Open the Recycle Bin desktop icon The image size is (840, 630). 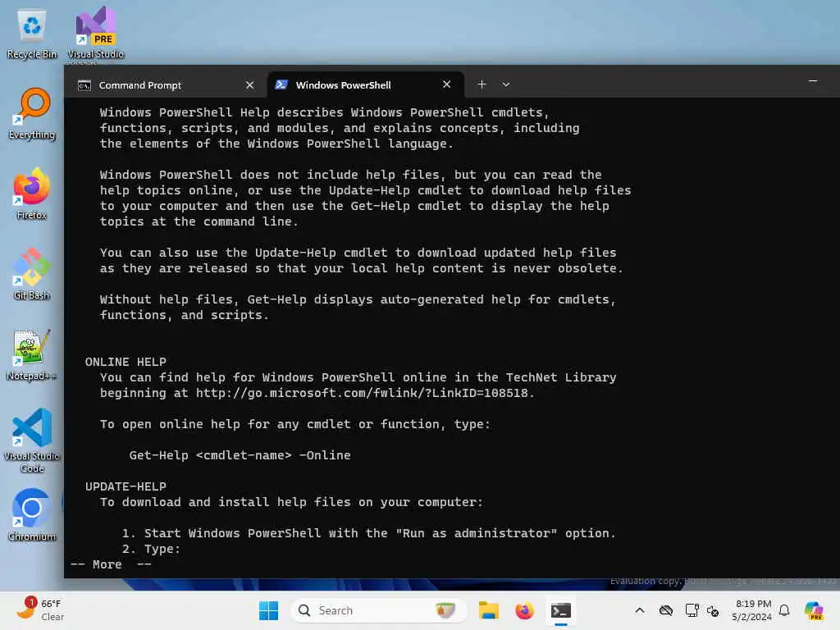[x=32, y=34]
